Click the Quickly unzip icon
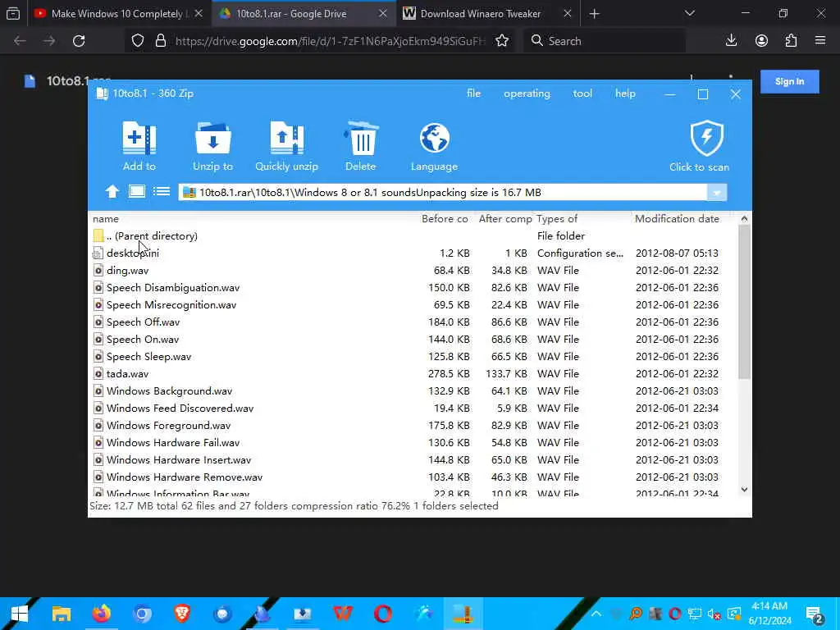The height and width of the screenshot is (630, 840). [x=286, y=138]
